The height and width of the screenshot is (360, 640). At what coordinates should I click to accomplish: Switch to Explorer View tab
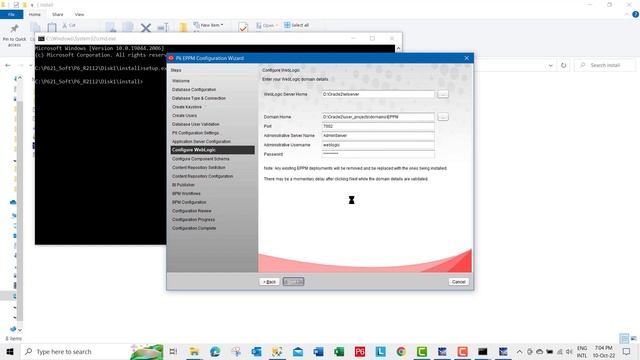pyautogui.click(x=79, y=14)
